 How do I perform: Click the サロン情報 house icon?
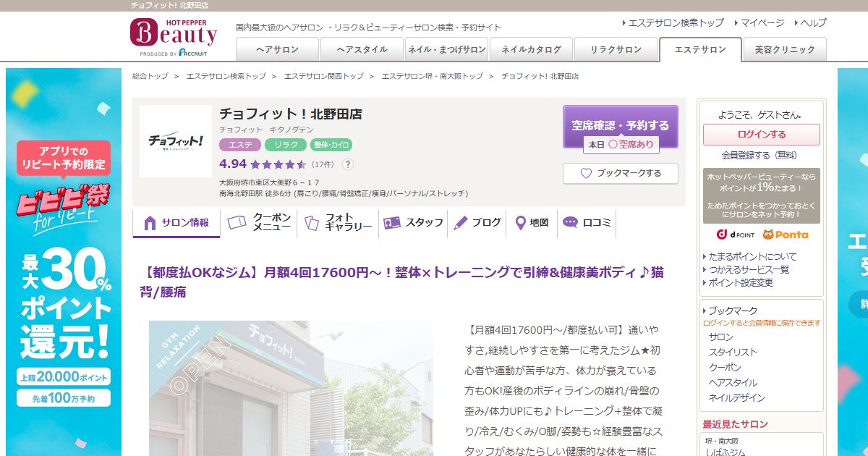pos(150,223)
